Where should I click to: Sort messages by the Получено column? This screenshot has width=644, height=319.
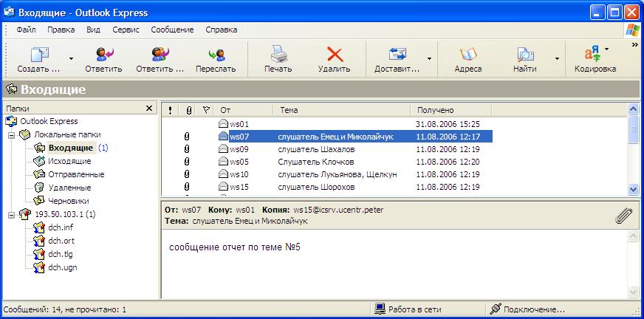tap(451, 110)
